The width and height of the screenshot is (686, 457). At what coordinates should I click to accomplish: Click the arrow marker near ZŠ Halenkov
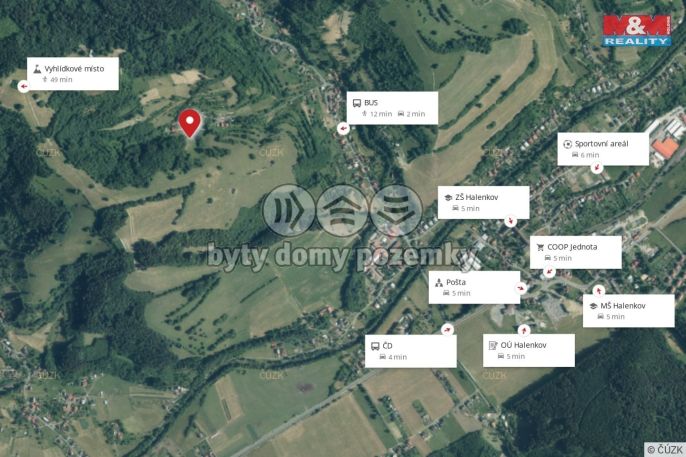(510, 221)
